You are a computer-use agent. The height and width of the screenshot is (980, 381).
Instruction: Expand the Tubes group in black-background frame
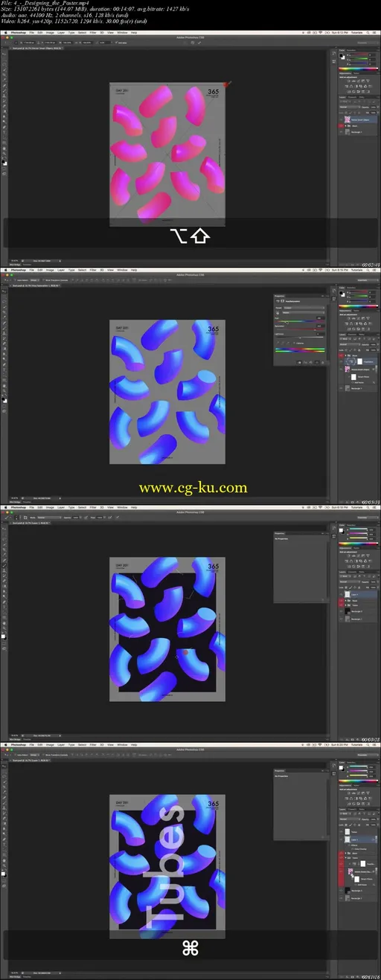pyautogui.click(x=346, y=605)
